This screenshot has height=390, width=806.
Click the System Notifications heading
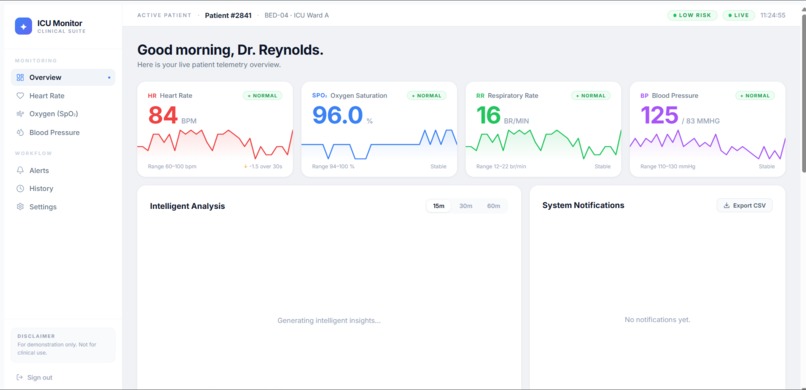tap(583, 206)
